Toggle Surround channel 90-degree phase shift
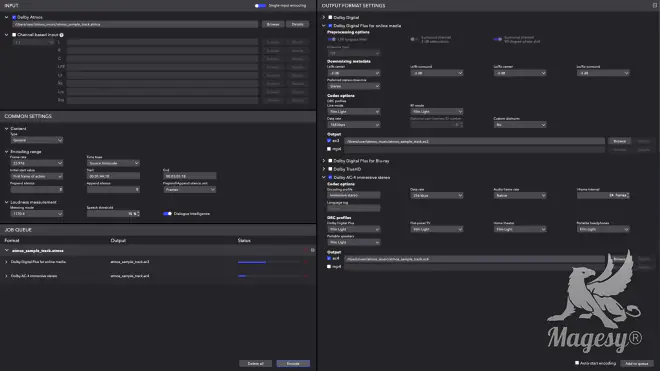This screenshot has height=371, width=660. [x=498, y=40]
